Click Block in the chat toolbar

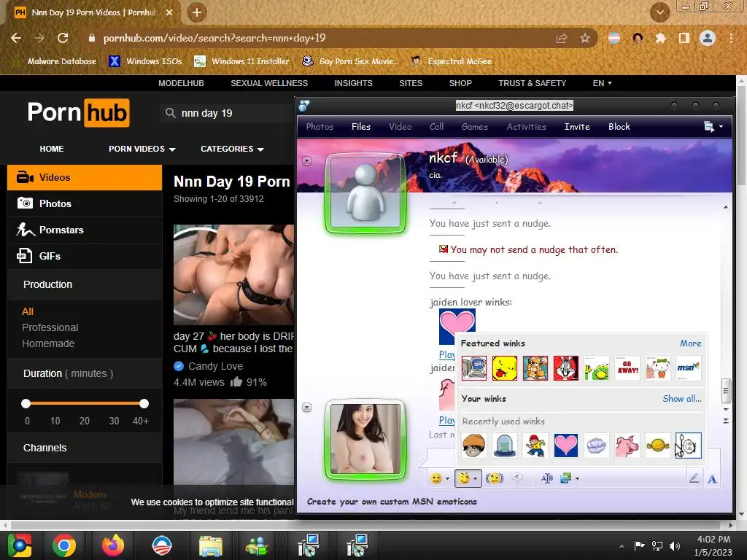pyautogui.click(x=619, y=127)
